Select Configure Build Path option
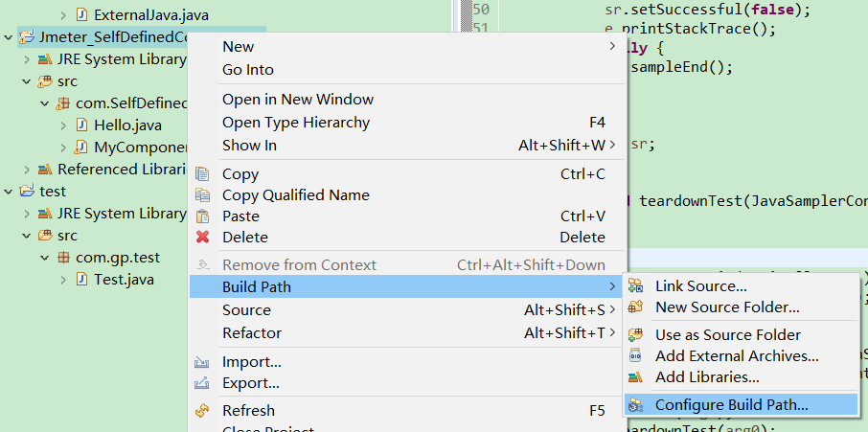The height and width of the screenshot is (432, 868). (x=731, y=405)
